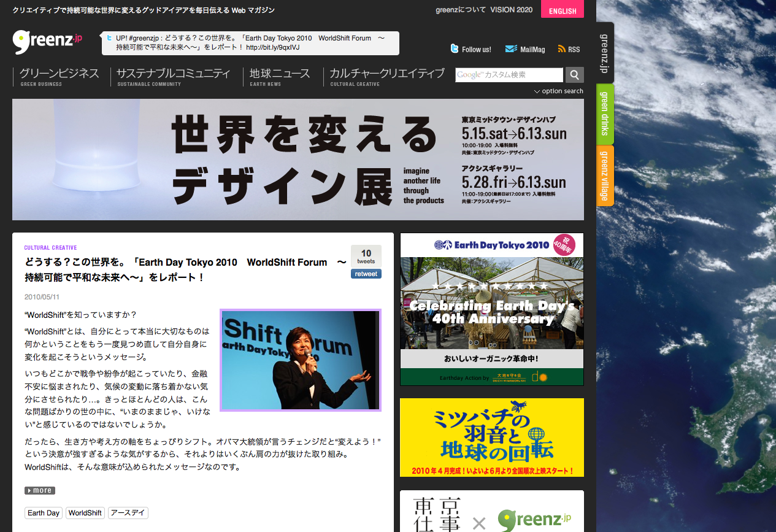The width and height of the screenshot is (776, 532).
Task: Open the WorldShift Forum article title
Action: pyautogui.click(x=185, y=269)
